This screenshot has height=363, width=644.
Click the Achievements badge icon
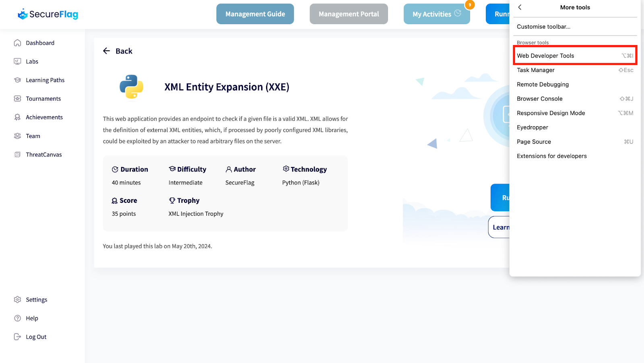point(17,117)
